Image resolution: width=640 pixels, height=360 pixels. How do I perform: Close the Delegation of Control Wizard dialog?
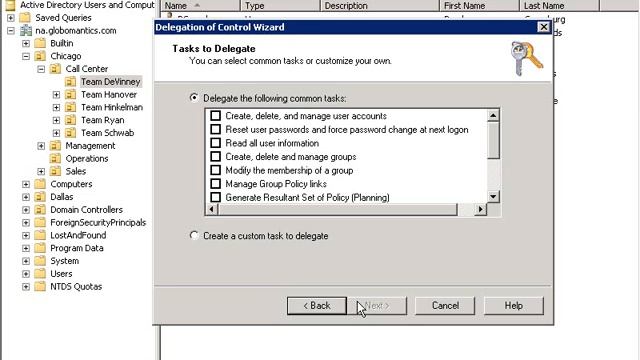click(x=543, y=27)
